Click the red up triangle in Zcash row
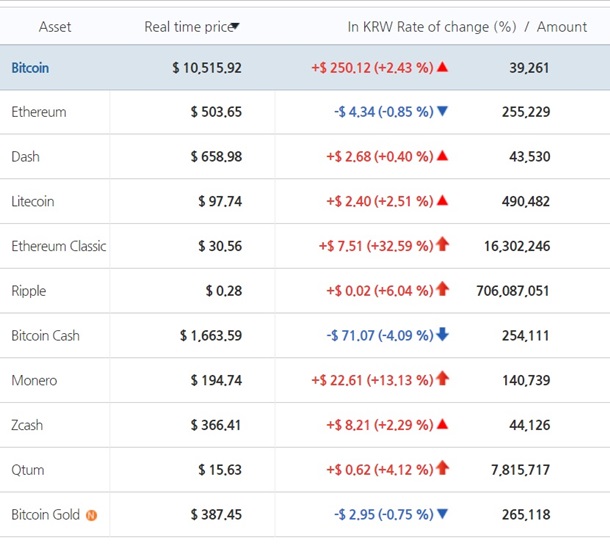The image size is (610, 548). (x=442, y=424)
